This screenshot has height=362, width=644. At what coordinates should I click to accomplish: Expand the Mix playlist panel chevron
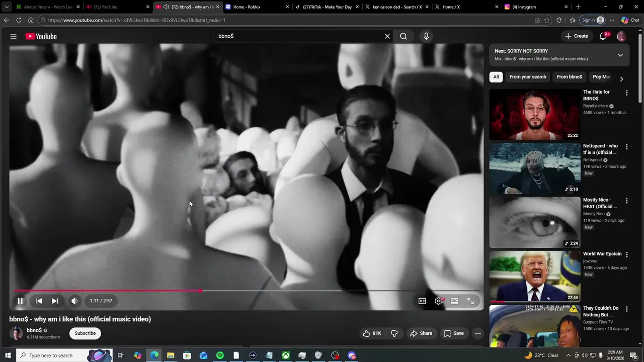tap(620, 55)
